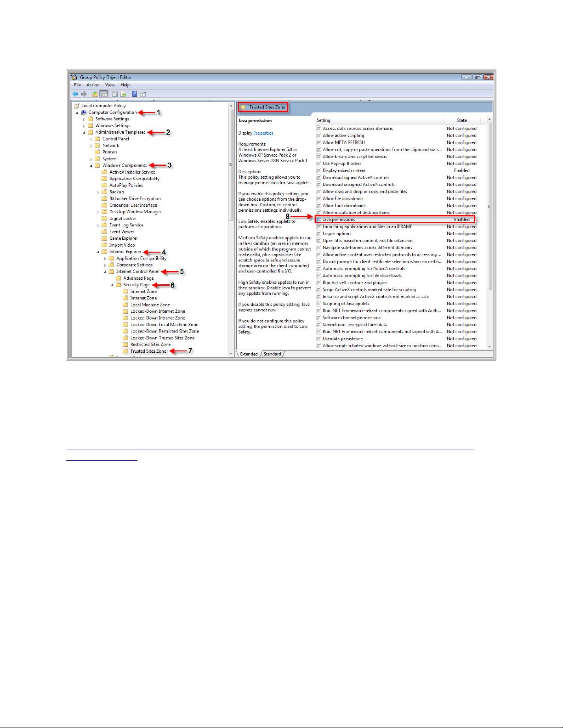Image resolution: width=563 pixels, height=728 pixels.
Task: Open the View menu
Action: [110, 85]
